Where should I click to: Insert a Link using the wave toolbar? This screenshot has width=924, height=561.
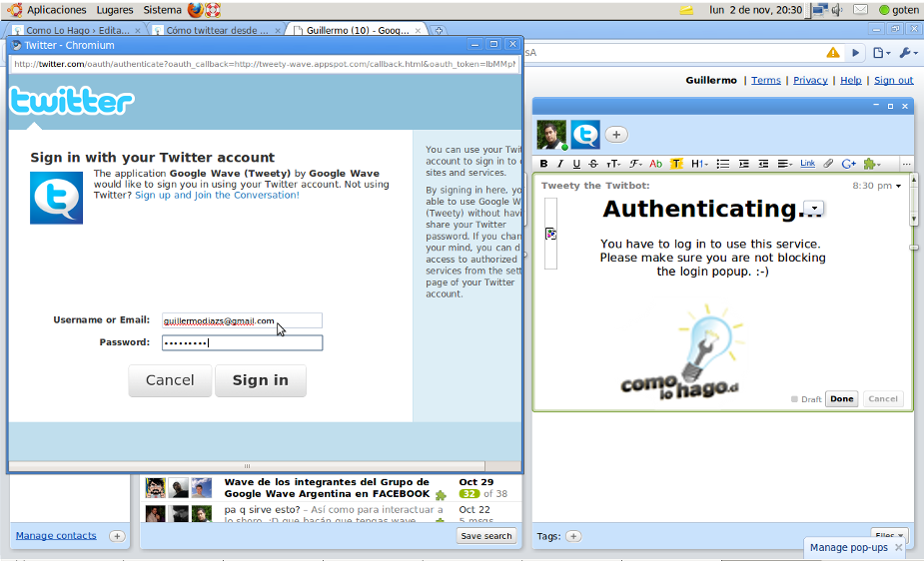(x=807, y=164)
